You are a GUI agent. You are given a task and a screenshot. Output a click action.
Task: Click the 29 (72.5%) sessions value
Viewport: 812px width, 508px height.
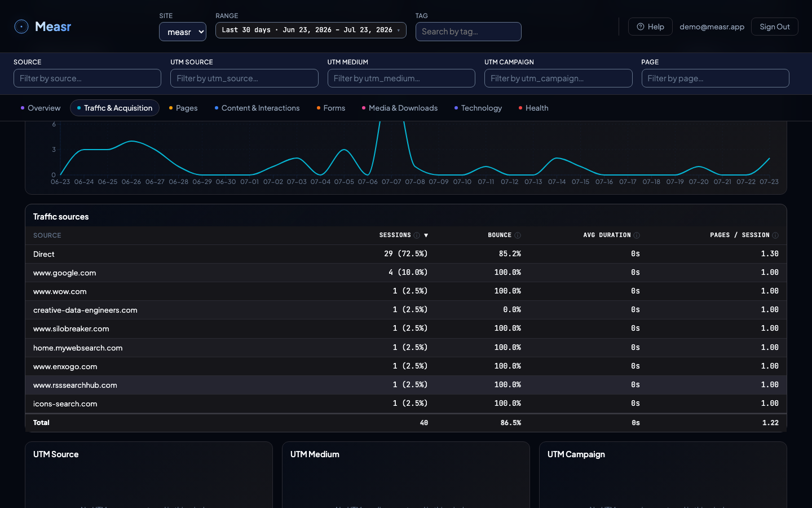[x=406, y=254]
